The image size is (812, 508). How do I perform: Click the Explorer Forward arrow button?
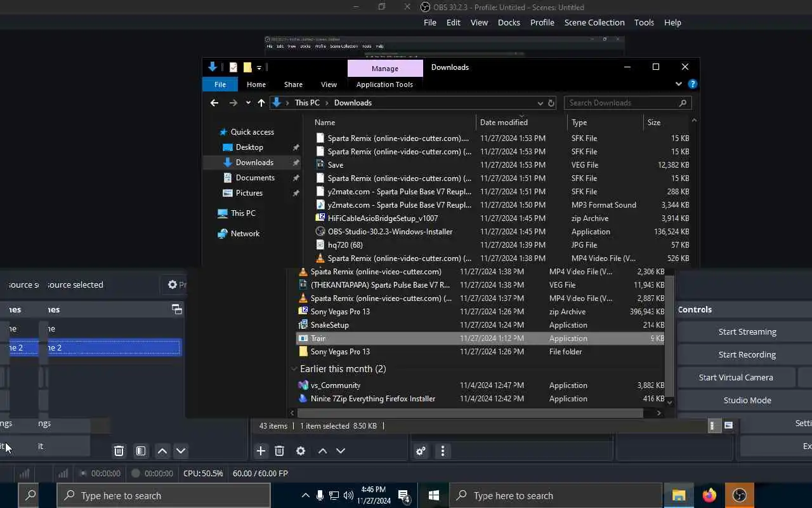coord(233,103)
